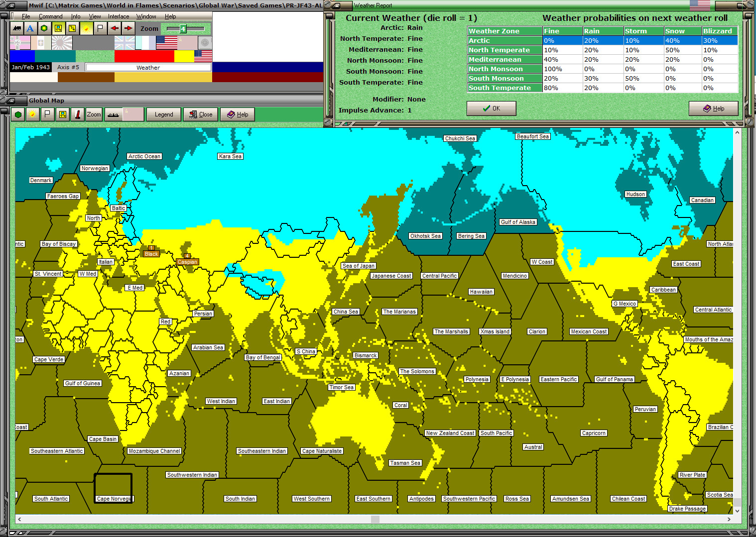
Task: Open the Info menu
Action: click(x=76, y=16)
